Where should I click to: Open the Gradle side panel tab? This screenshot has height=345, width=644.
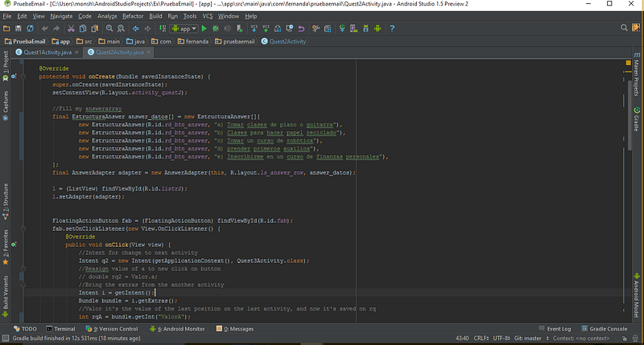pyautogui.click(x=637, y=119)
